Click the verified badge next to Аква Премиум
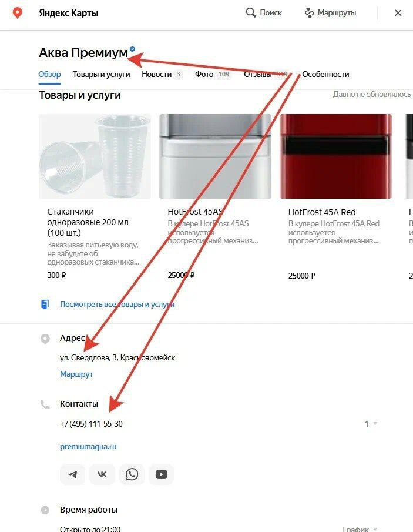413x532 pixels. [132, 49]
